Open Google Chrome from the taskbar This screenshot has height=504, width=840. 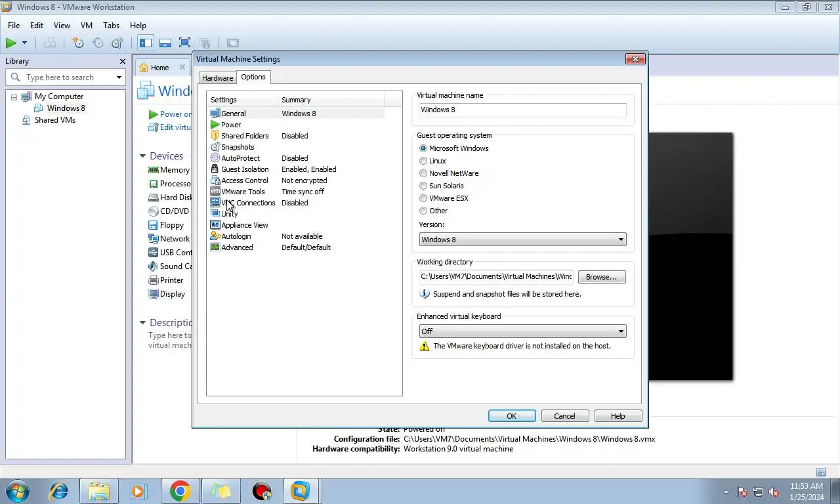(180, 491)
